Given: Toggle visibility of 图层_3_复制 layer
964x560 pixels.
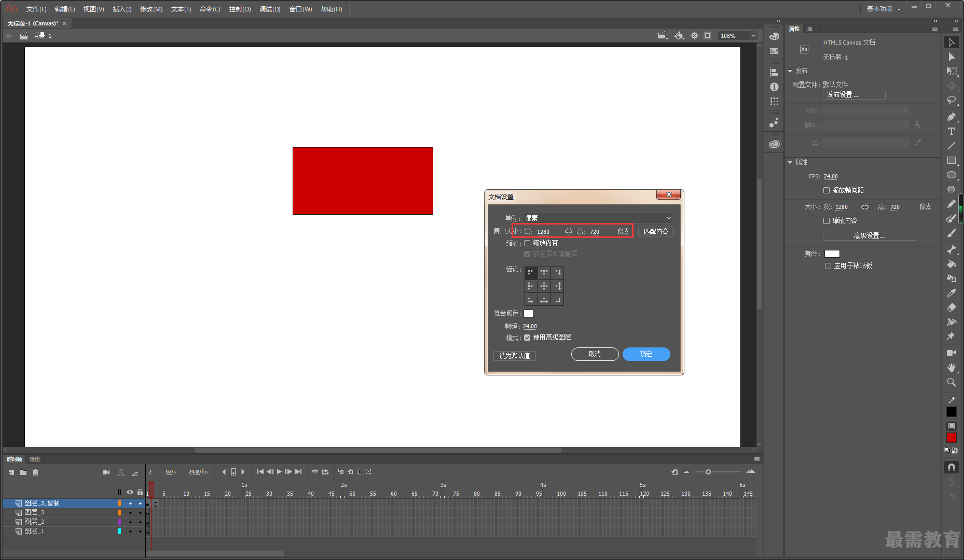Looking at the screenshot, I should pyautogui.click(x=130, y=503).
